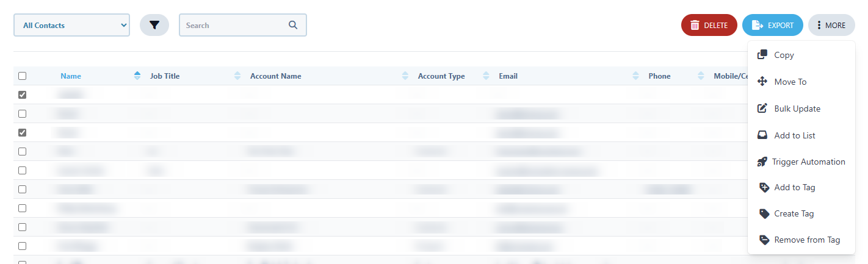This screenshot has width=868, height=264.
Task: Check the second contact row checkbox
Action: [23, 113]
